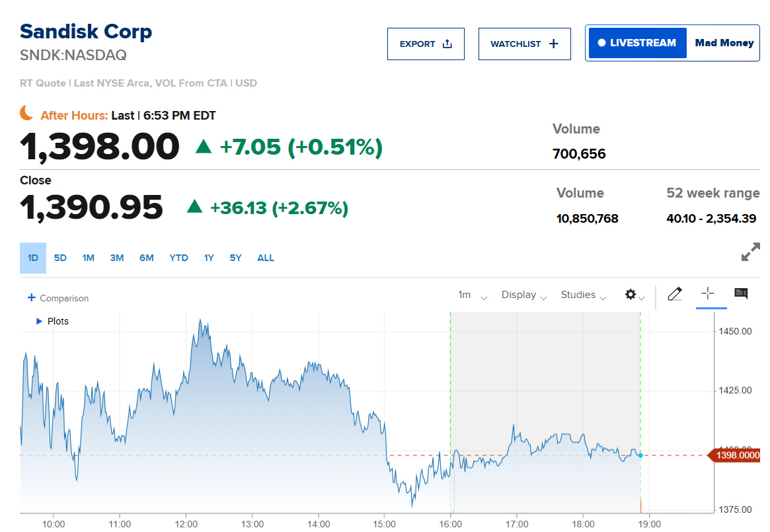Image resolution: width=770 pixels, height=532 pixels.
Task: Click the plus icon beside Comparison
Action: pos(32,297)
